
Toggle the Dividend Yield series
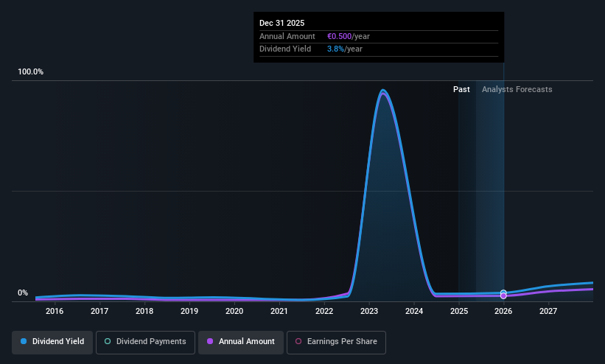52,342
